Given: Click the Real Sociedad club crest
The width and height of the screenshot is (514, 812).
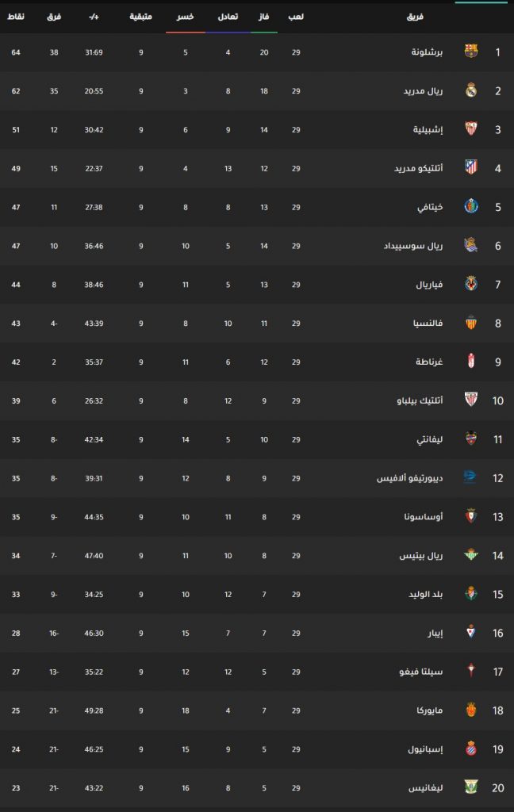Looking at the screenshot, I should point(471,245).
